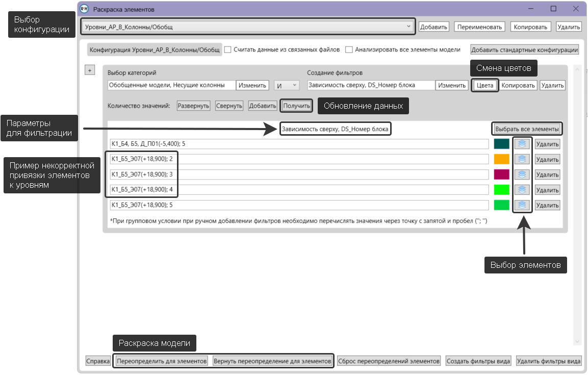Viewport: 588px width, 375px height.
Task: Click top Удалить configuration button
Action: pos(569,27)
